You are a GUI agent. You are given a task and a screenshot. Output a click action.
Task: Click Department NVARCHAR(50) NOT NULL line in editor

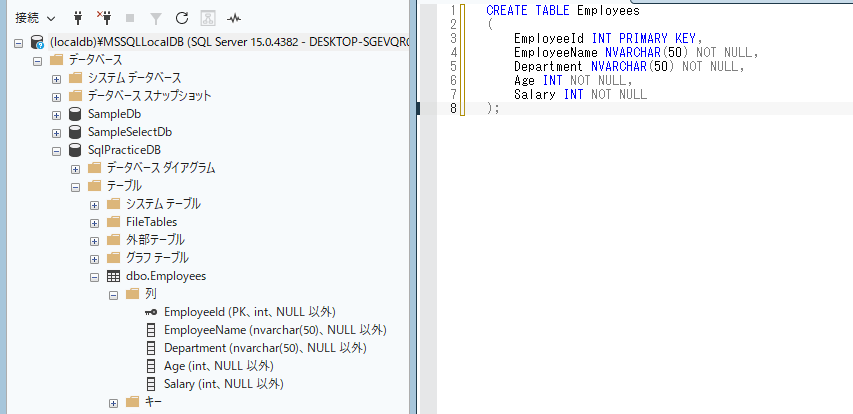coord(629,66)
